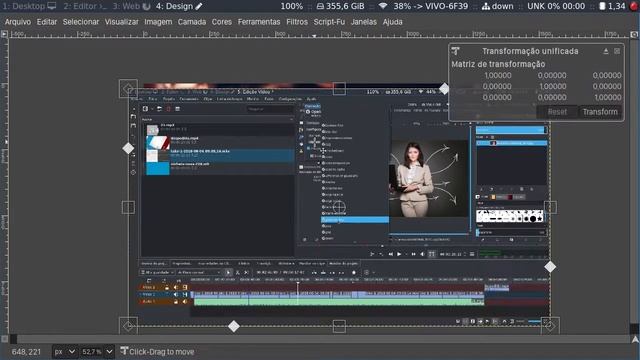Click the Transformação unificada dialog title
This screenshot has width=640, height=360.
tap(530, 51)
